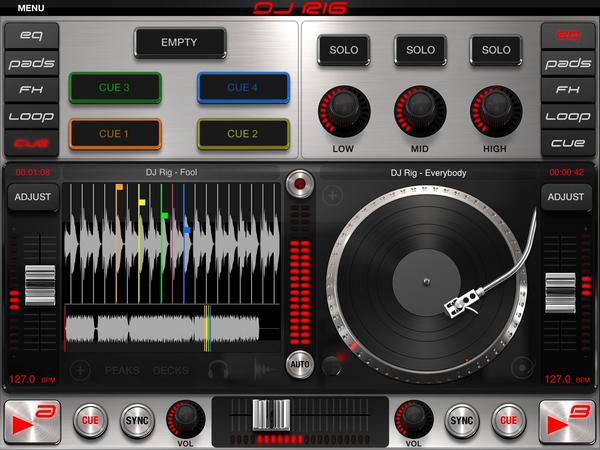This screenshot has width=600, height=450.
Task: Switch the right deck to the loop tab
Action: pyautogui.click(x=568, y=116)
